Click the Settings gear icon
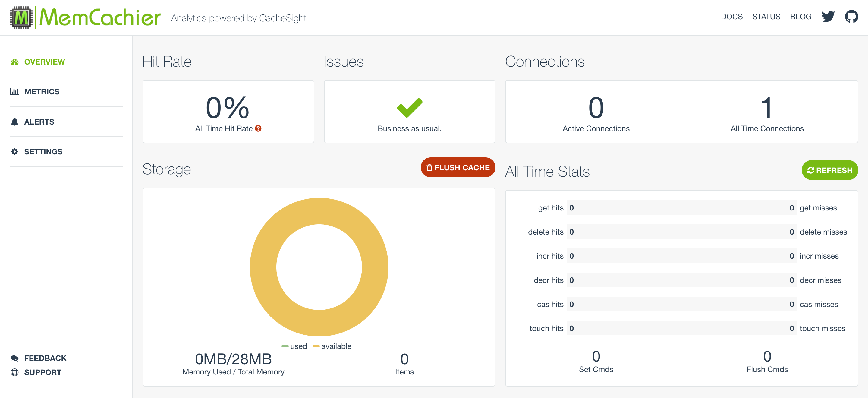 coord(14,152)
